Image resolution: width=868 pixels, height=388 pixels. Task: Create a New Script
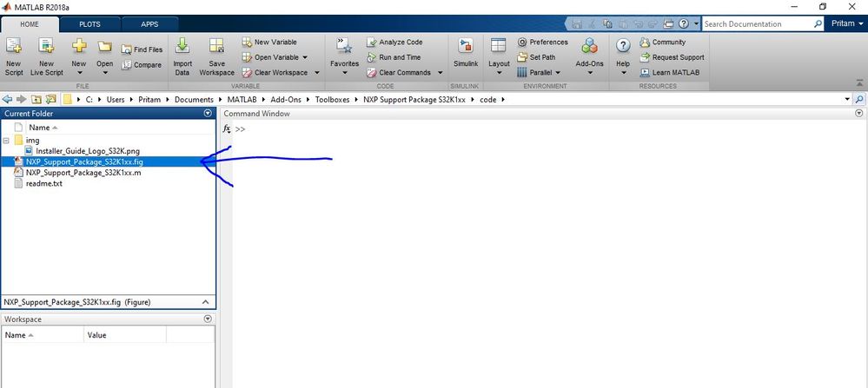tap(13, 57)
